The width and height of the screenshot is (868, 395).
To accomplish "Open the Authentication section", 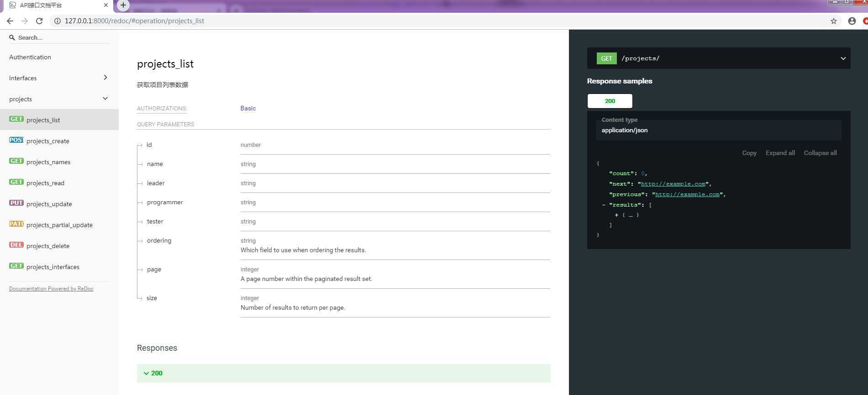I will [x=30, y=57].
